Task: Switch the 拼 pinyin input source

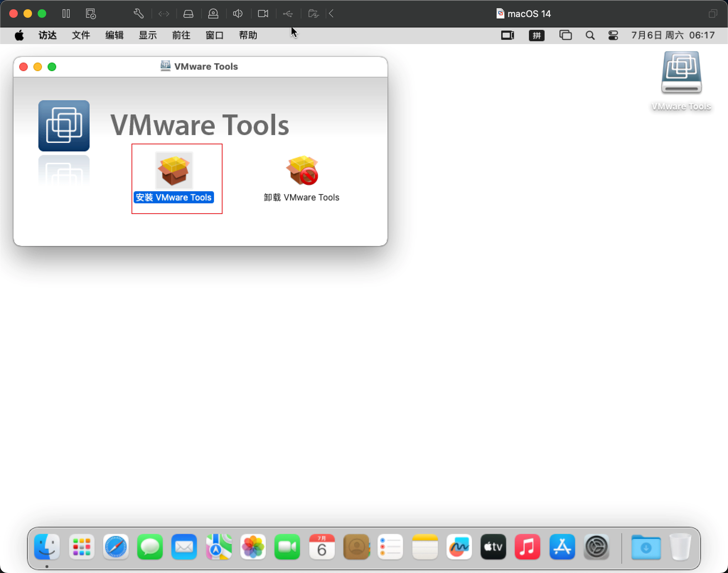Action: coord(537,35)
